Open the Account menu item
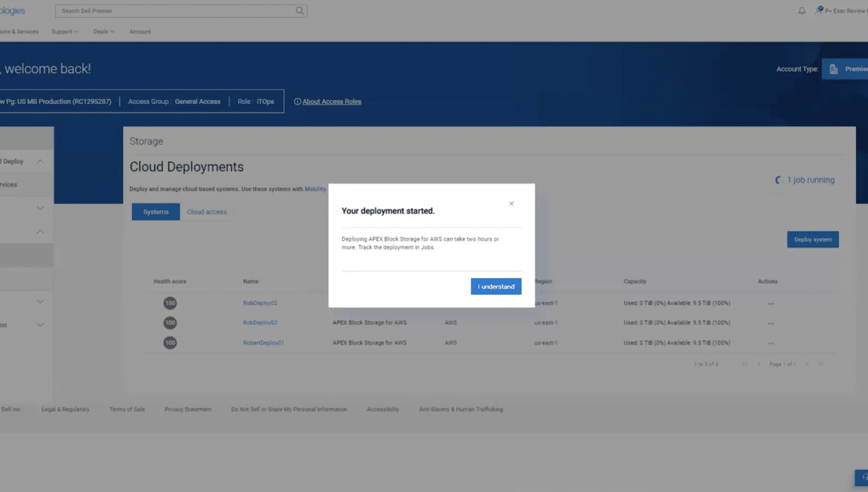 point(140,32)
